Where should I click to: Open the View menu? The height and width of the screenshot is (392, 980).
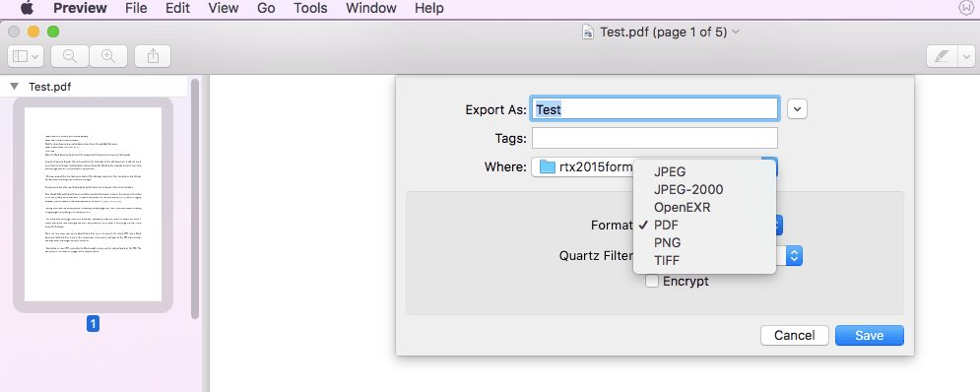(224, 8)
